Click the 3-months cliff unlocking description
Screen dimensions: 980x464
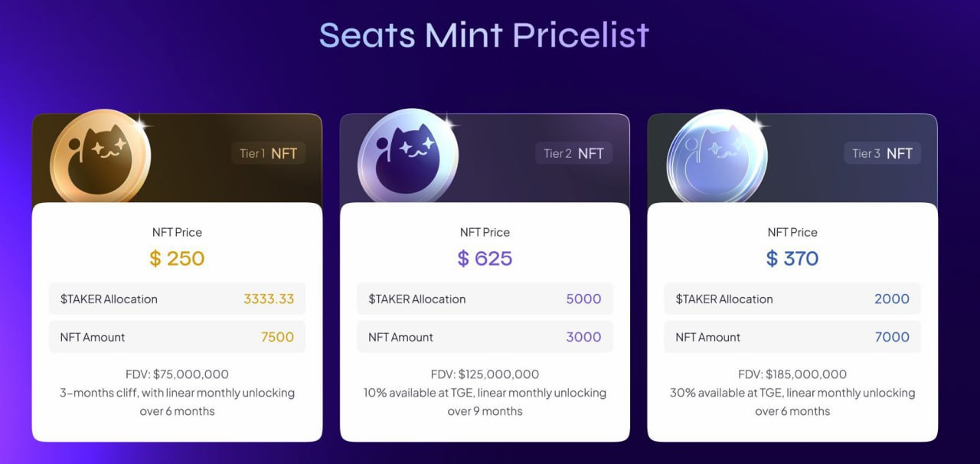(x=177, y=402)
